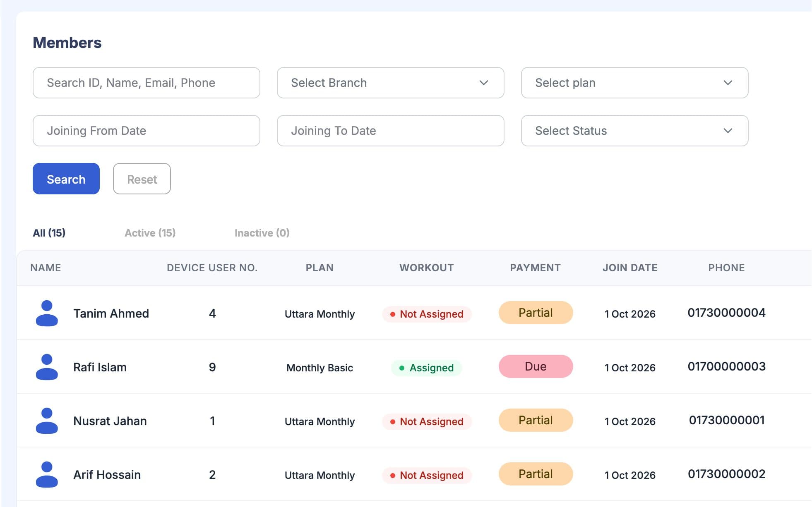Open the Select Status dropdown
Viewport: 812px width, 507px height.
click(634, 131)
